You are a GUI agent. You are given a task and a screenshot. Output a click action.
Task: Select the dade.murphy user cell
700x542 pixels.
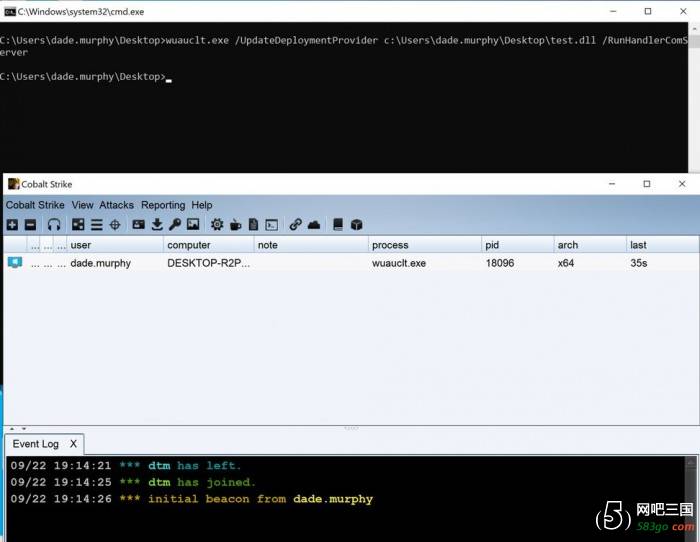100,263
